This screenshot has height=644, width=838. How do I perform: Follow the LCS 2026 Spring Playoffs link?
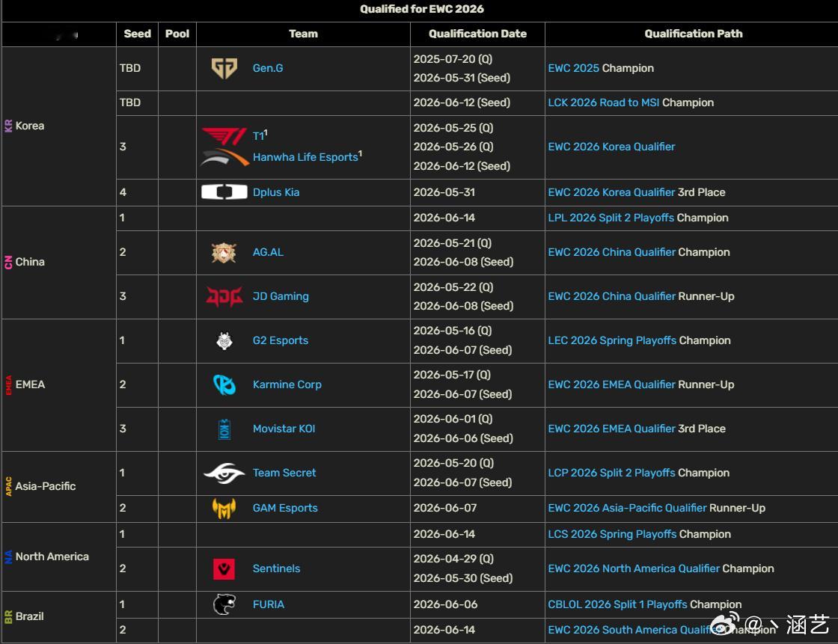612,535
